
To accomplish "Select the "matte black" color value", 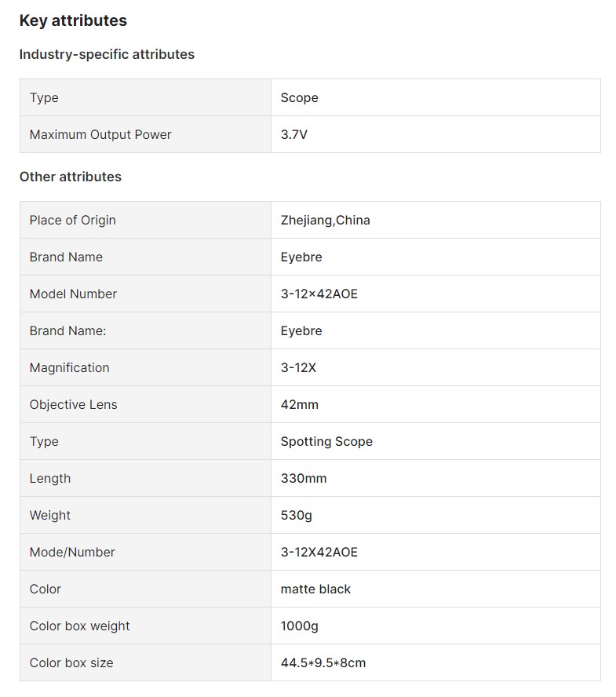I will 315,589.
